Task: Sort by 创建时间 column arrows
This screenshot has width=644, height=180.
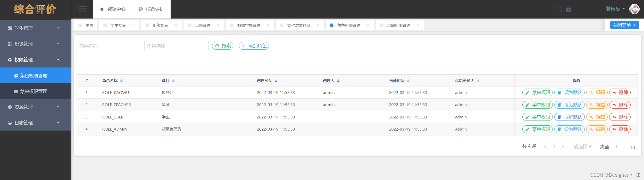Action: click(276, 81)
